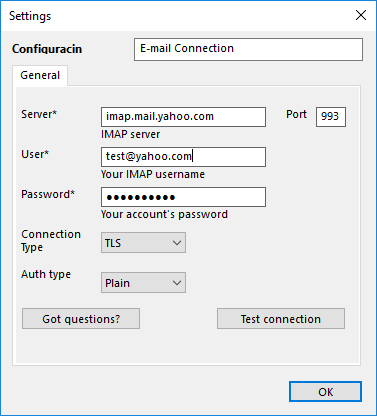Click the E-mail Connection name field
Image resolution: width=377 pixels, height=416 pixels.
248,49
